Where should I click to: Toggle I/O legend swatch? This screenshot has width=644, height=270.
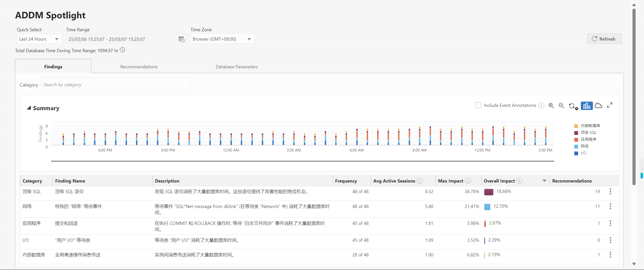[x=576, y=153]
